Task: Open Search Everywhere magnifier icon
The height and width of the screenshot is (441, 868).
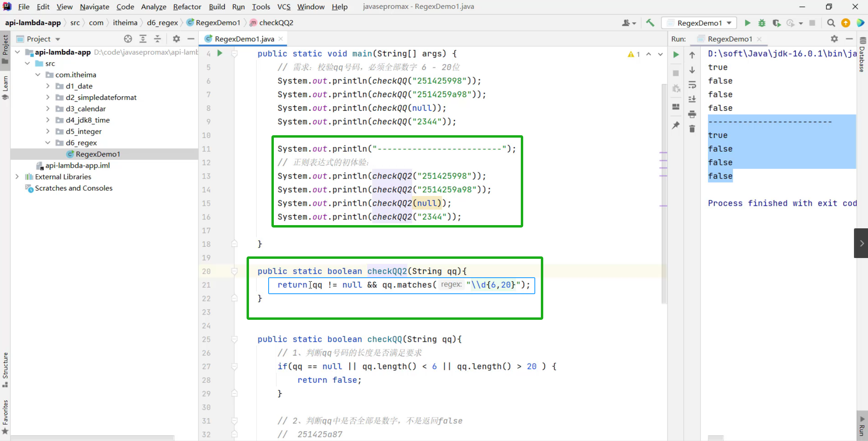Action: click(831, 23)
